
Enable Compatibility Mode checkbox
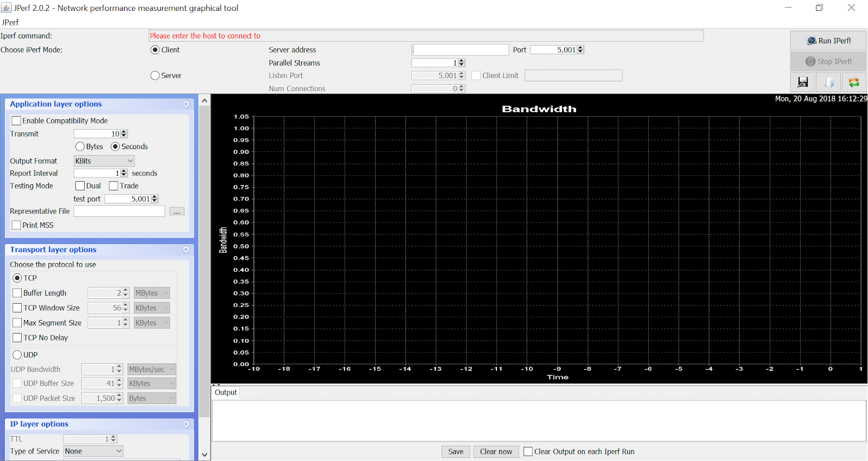(17, 121)
